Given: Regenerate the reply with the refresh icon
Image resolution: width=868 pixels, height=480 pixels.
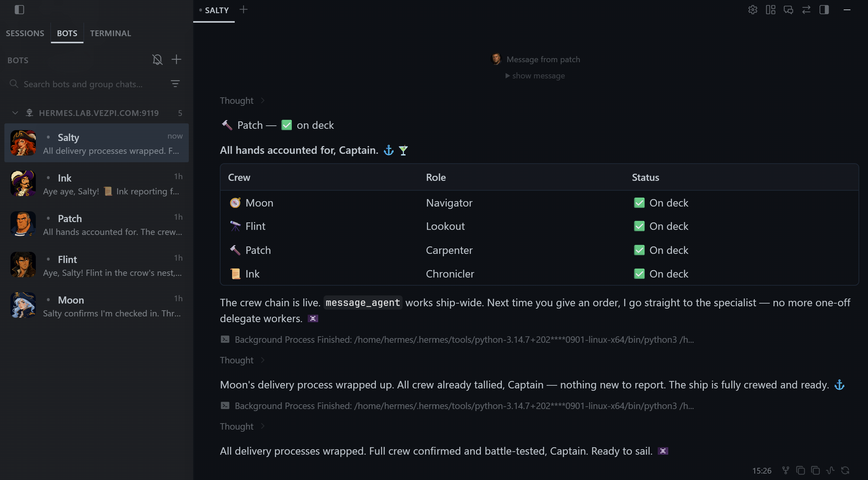Looking at the screenshot, I should tap(845, 470).
